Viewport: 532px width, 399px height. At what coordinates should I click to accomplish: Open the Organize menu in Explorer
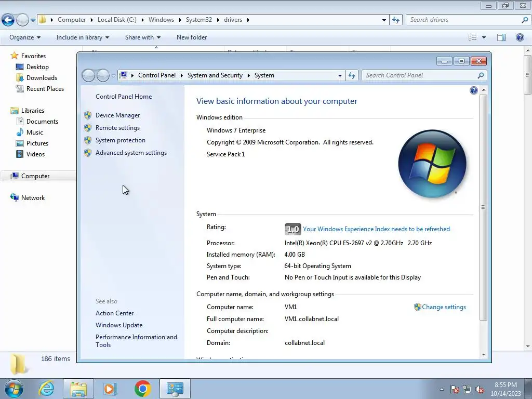coord(25,37)
